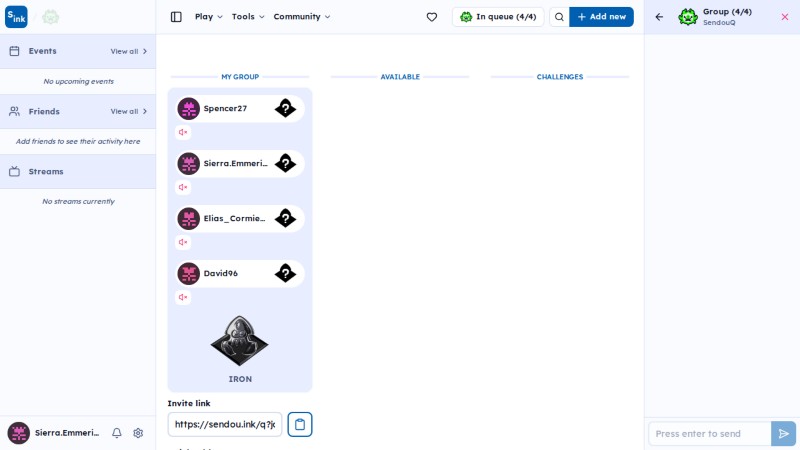Click the 'No upcoming events' text
This screenshot has height=450, width=800.
[x=79, y=81]
